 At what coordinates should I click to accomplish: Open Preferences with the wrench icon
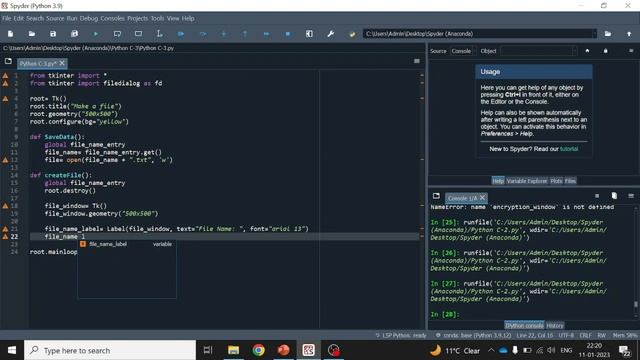tap(330, 34)
